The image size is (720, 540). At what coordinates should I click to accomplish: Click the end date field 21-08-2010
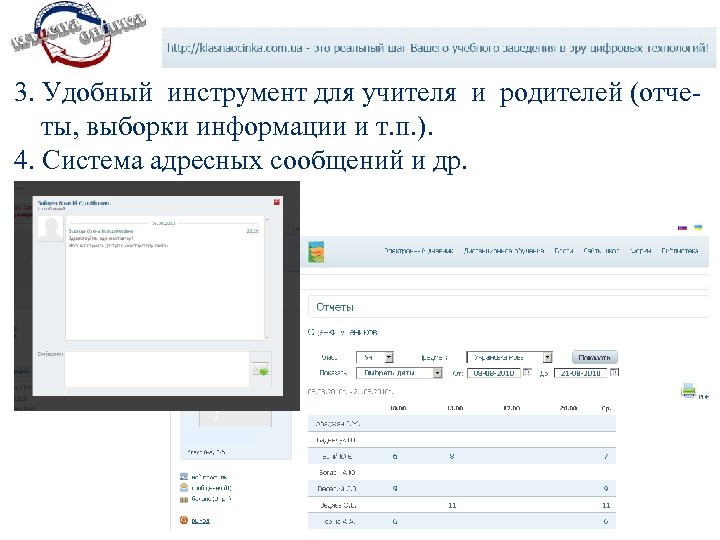(581, 373)
